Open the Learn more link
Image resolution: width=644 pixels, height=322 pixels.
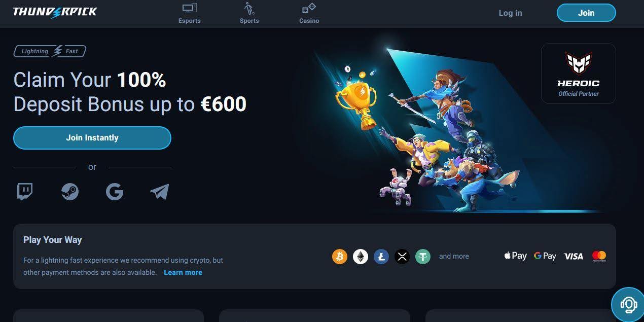(183, 272)
